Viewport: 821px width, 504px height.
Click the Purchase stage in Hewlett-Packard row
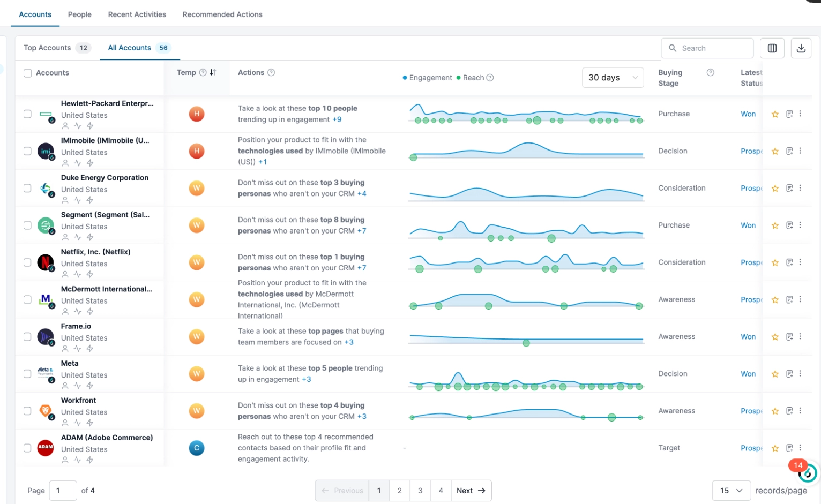(x=674, y=114)
